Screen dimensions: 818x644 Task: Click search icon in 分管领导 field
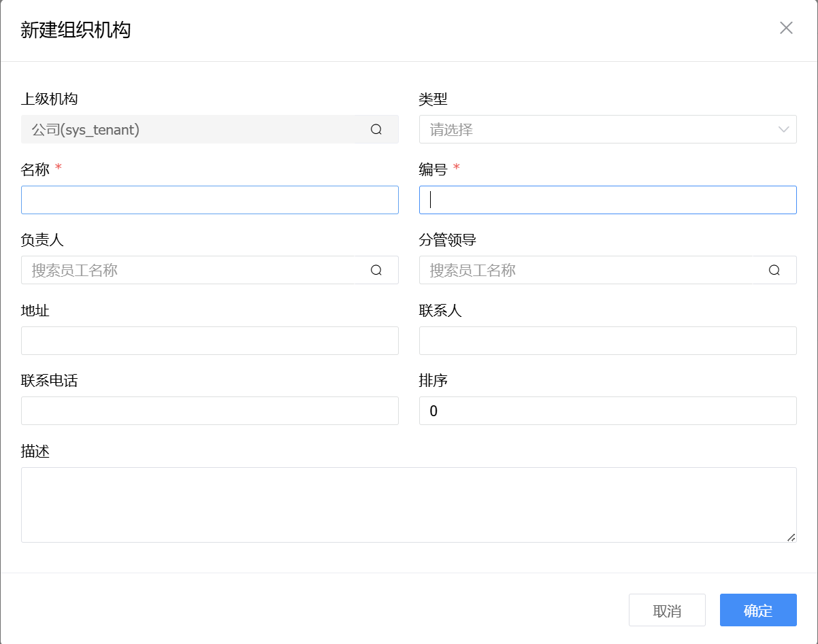[774, 270]
